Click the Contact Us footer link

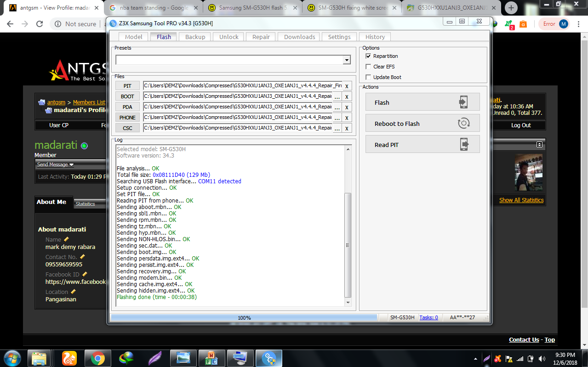tap(524, 340)
